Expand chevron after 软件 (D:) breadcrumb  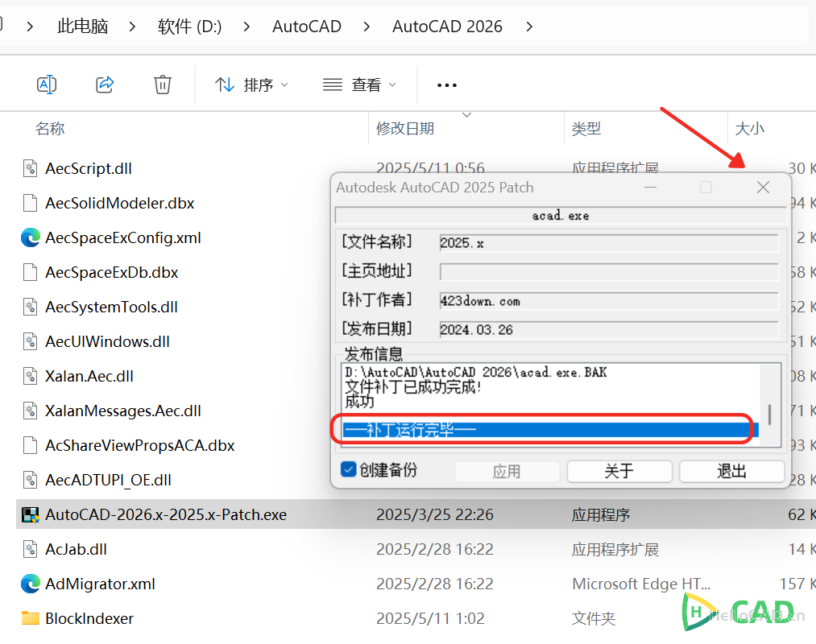coord(246,26)
